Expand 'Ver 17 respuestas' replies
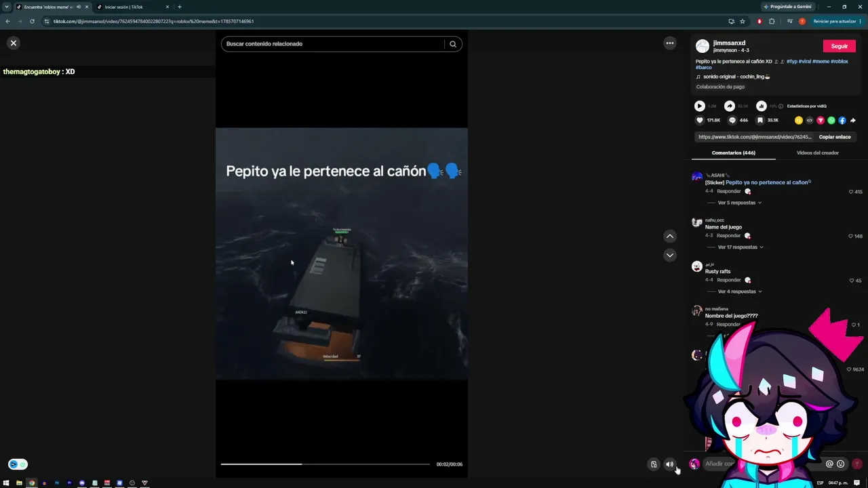Viewport: 868px width, 488px height. [741, 247]
